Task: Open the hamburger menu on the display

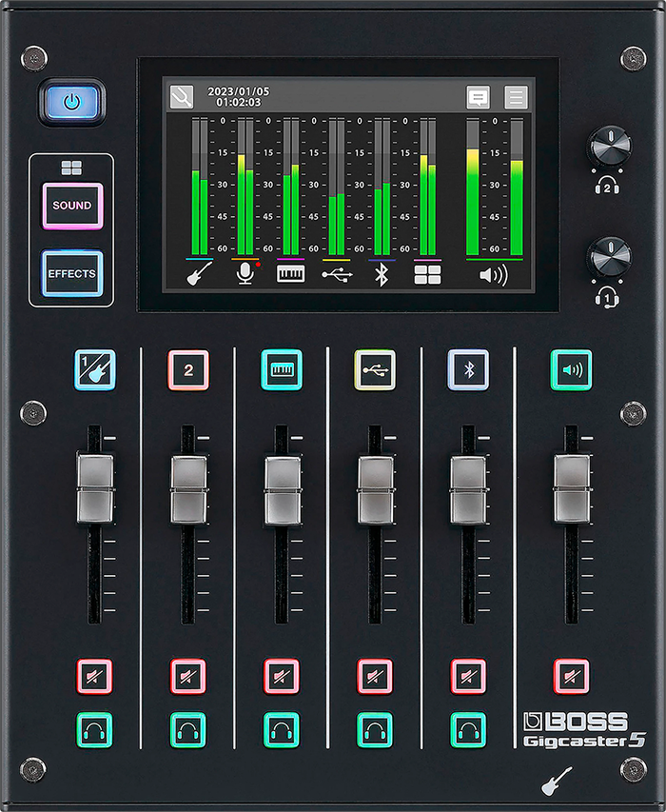Action: pos(516,97)
